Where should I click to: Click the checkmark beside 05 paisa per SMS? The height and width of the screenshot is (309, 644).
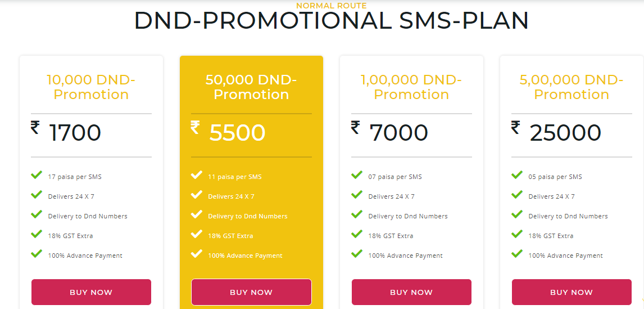517,175
